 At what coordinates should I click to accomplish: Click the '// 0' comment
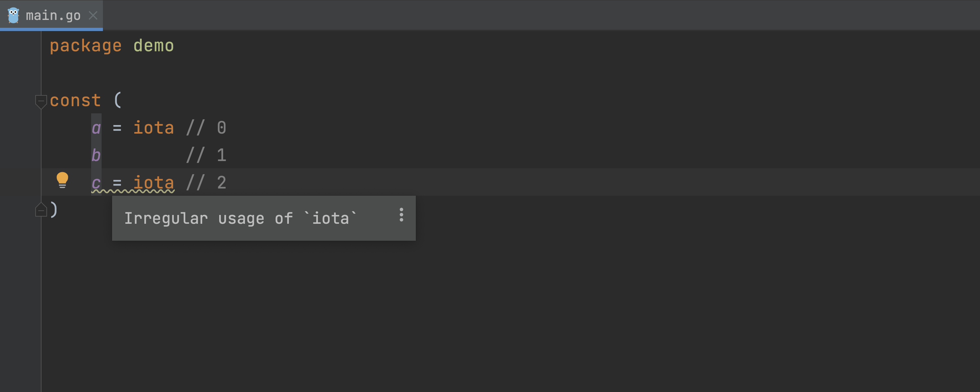[x=206, y=128]
